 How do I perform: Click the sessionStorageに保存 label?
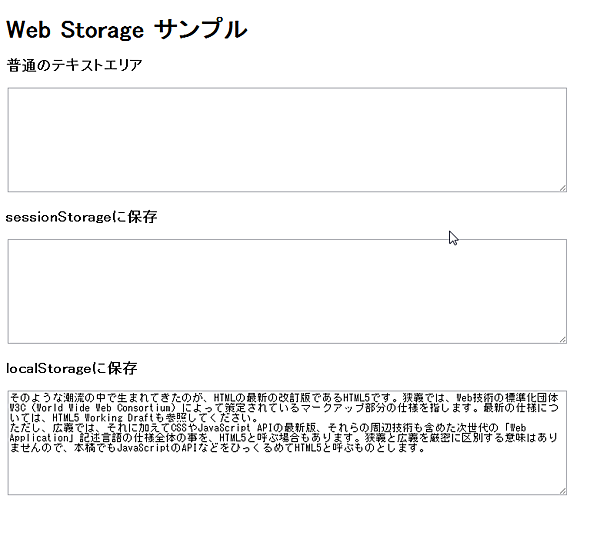click(81, 217)
